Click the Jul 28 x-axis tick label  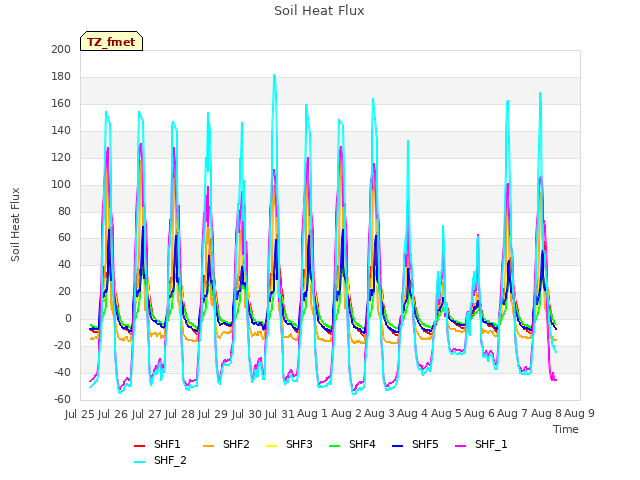pos(180,414)
